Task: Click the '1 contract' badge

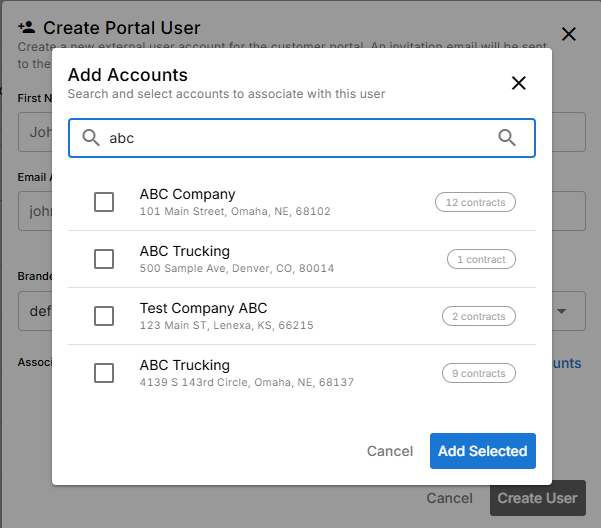Action: point(481,259)
